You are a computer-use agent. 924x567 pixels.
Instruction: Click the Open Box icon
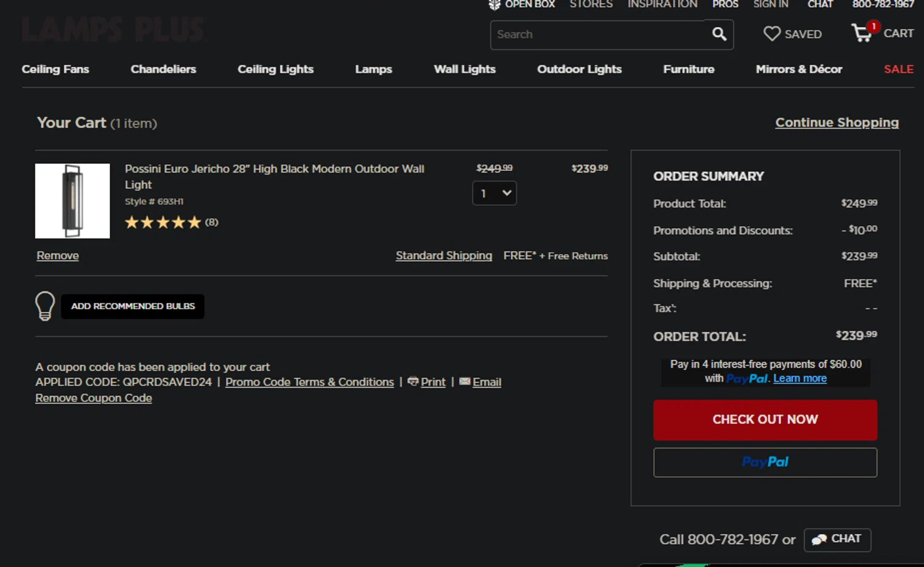coord(494,5)
